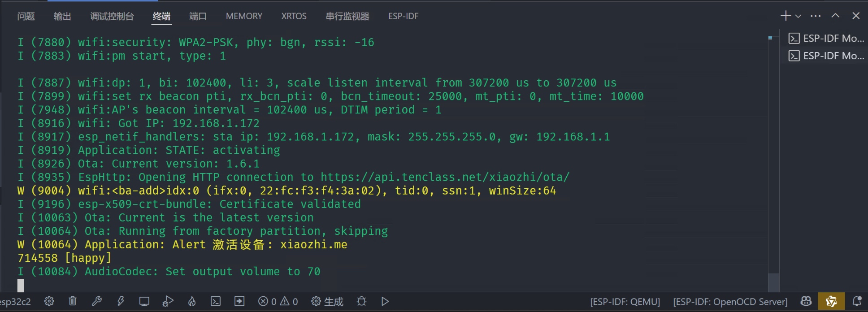Open the terminal panel more actions ellipsis
Image resolution: width=868 pixels, height=312 pixels.
816,16
